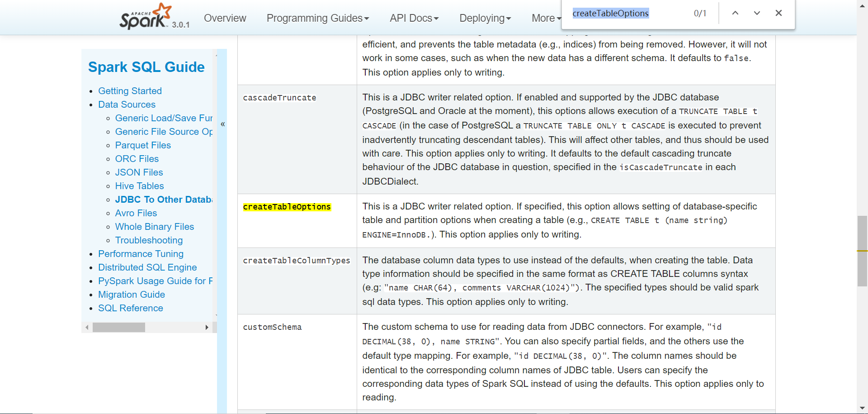Click the search next result arrow
The height and width of the screenshot is (414, 868).
click(756, 13)
